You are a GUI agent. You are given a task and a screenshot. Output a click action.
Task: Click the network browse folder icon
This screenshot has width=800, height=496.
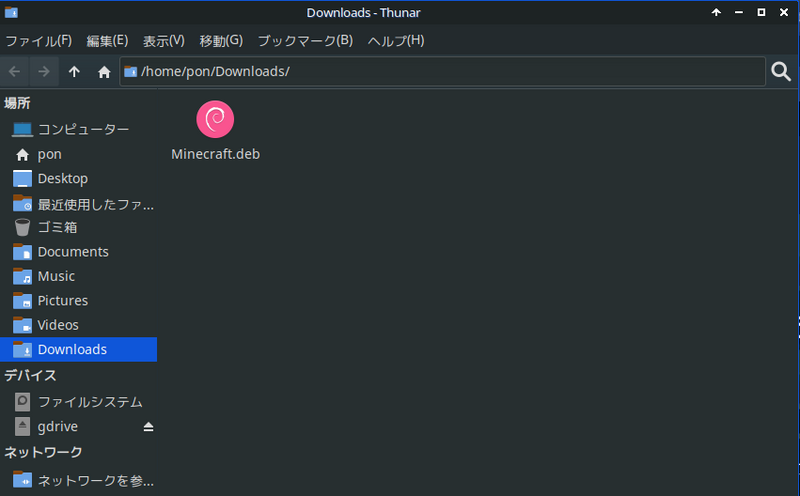(22, 480)
